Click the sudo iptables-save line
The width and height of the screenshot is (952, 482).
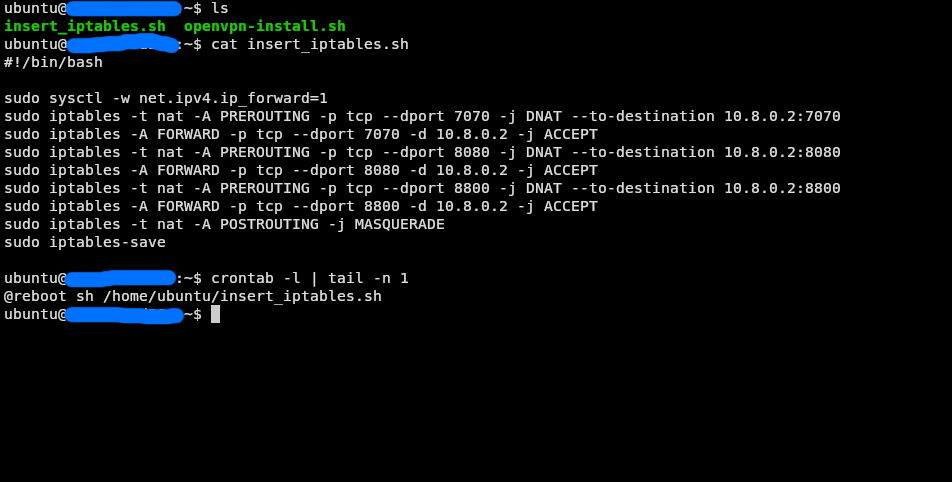tap(84, 242)
